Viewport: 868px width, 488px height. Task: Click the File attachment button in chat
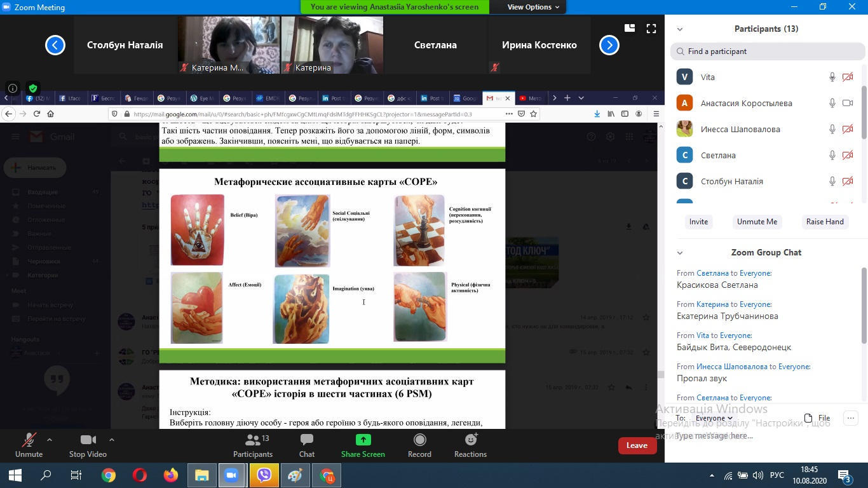[x=817, y=418]
